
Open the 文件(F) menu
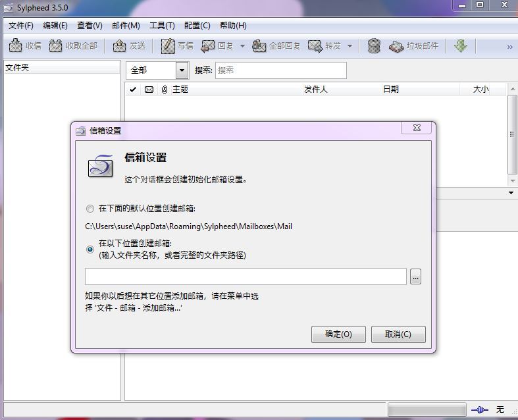[x=21, y=26]
